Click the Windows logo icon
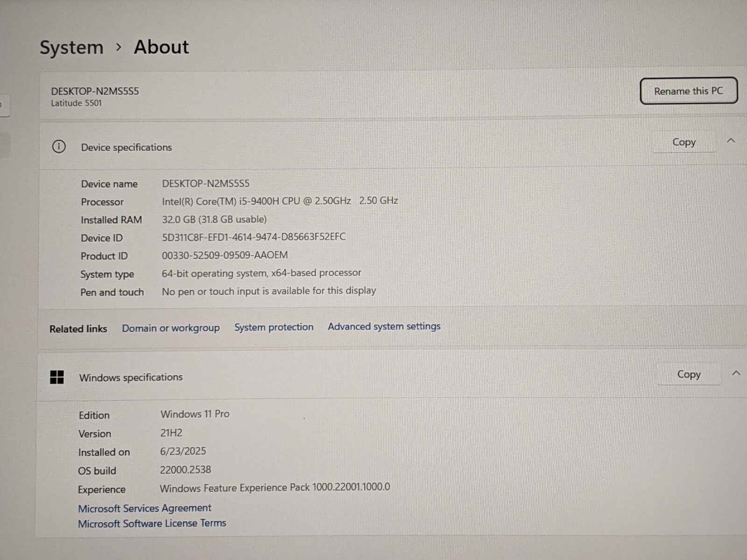 coord(57,378)
